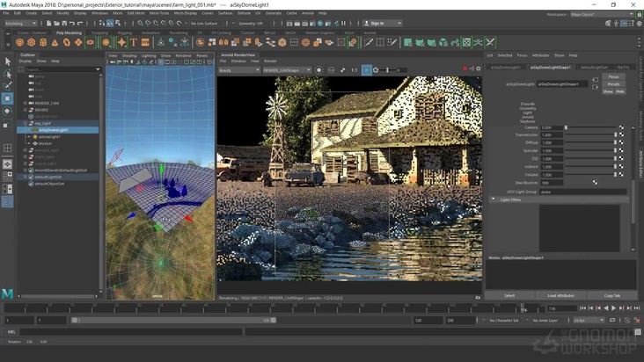The image size is (644, 362).
Task: Open the Mesh Tools menu
Action: pos(159,13)
